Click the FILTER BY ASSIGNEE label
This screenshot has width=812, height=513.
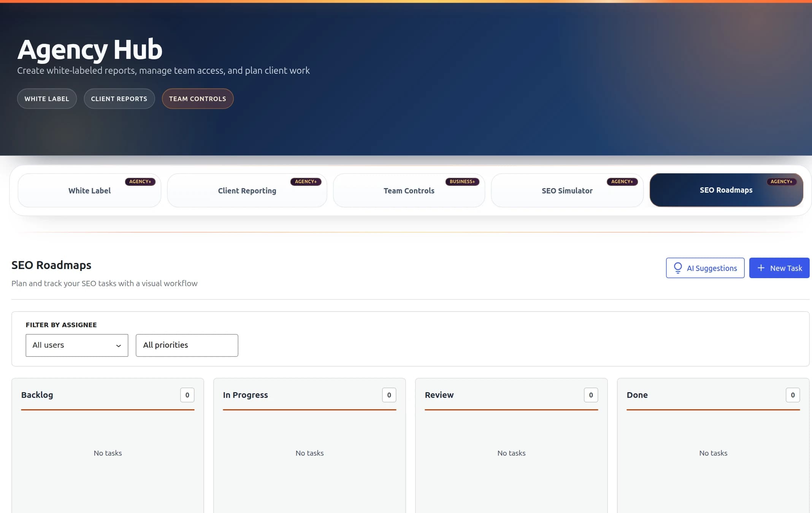tap(61, 325)
